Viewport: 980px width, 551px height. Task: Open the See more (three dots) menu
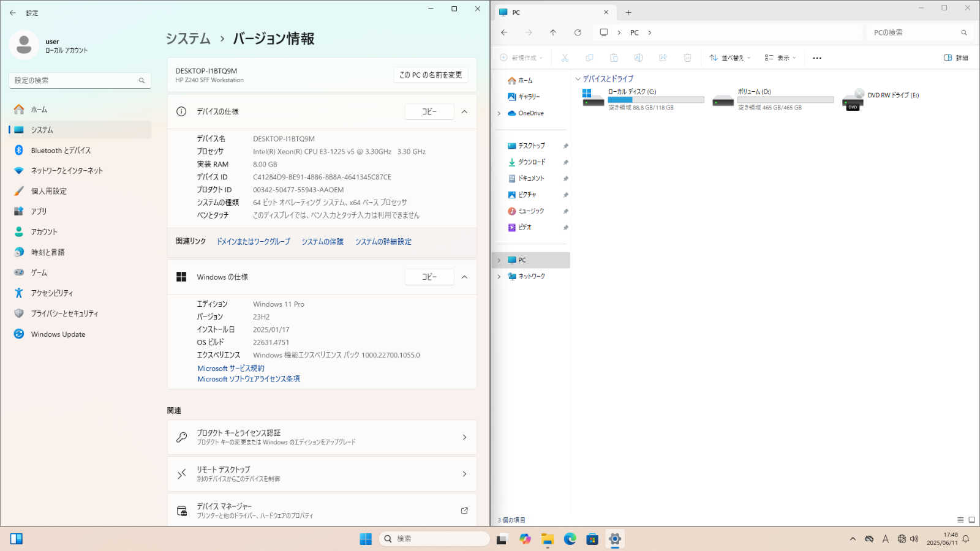pos(817,58)
